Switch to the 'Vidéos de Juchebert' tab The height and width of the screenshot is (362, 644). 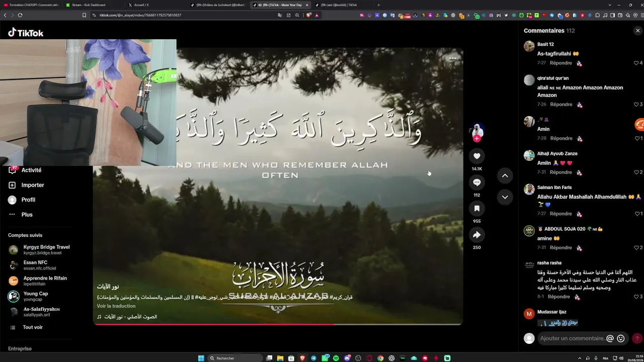(219, 5)
